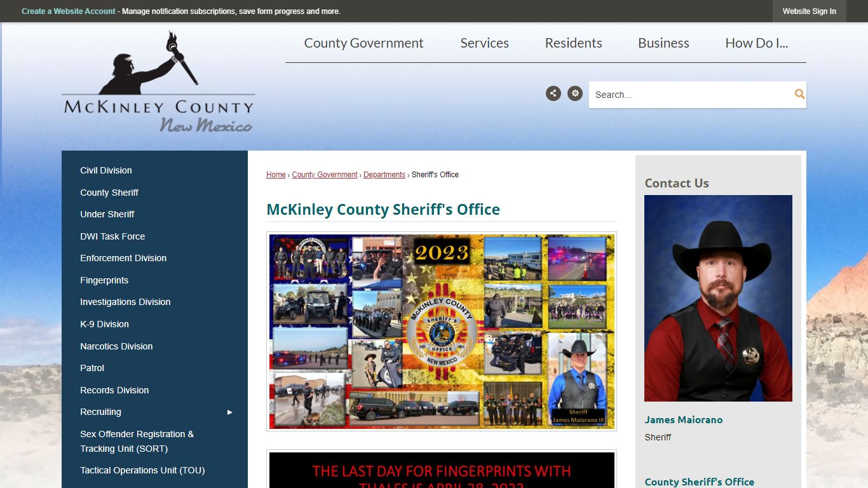The width and height of the screenshot is (868, 488).
Task: Open the site tools gear icon
Action: [x=575, y=93]
